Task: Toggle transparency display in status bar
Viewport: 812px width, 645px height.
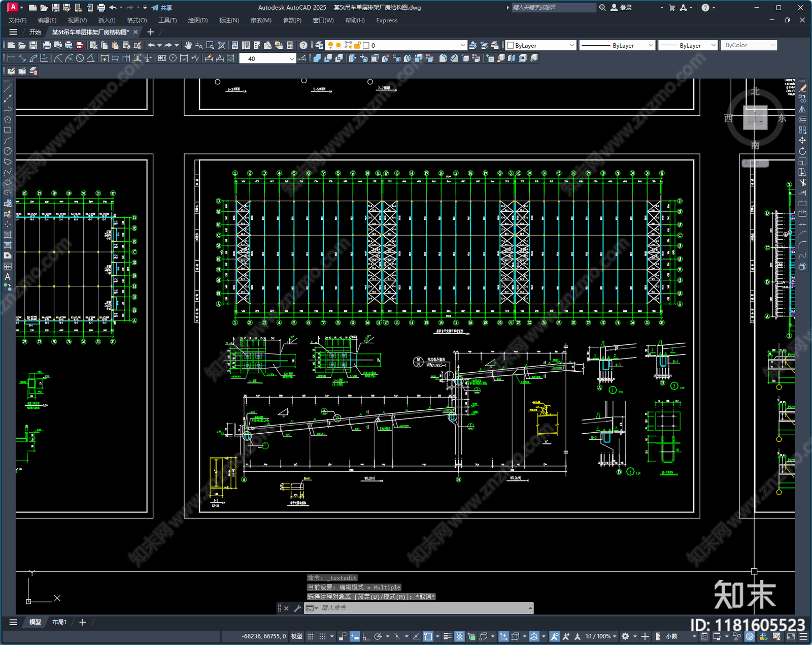Action: [x=459, y=636]
